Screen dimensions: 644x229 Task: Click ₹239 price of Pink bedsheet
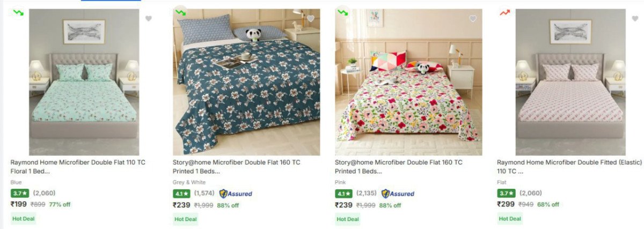(344, 204)
